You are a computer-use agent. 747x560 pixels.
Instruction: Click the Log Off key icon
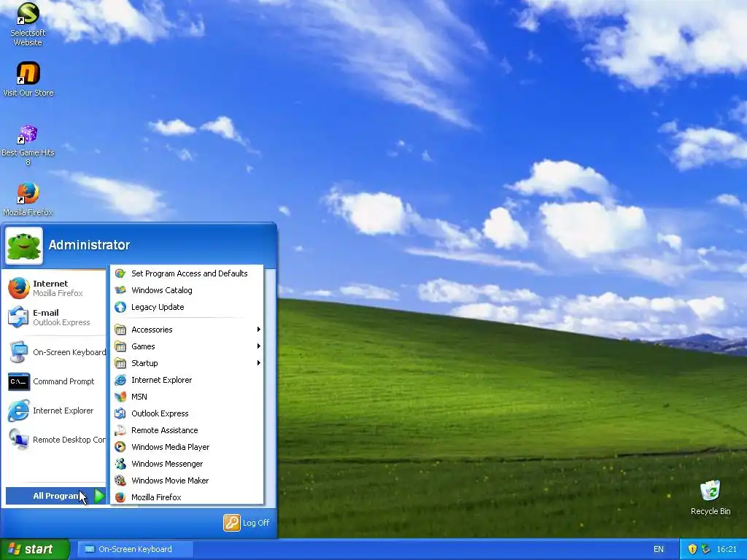coord(231,523)
